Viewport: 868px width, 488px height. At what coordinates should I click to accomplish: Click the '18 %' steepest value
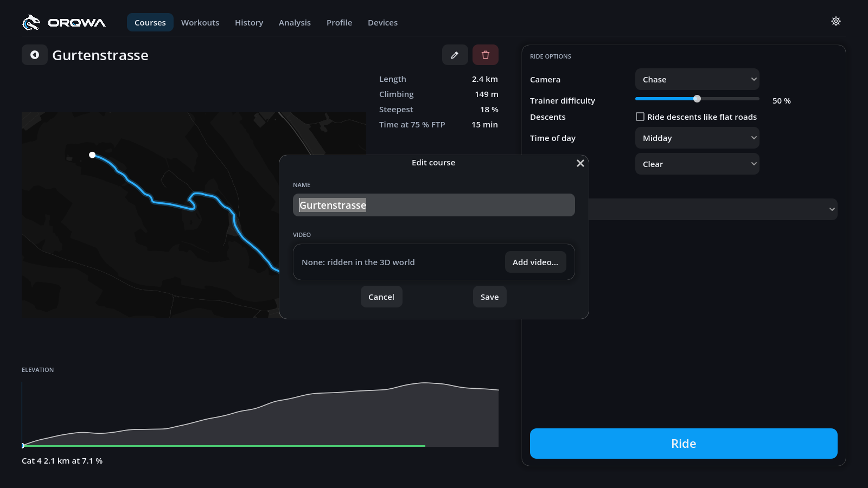[x=489, y=110]
